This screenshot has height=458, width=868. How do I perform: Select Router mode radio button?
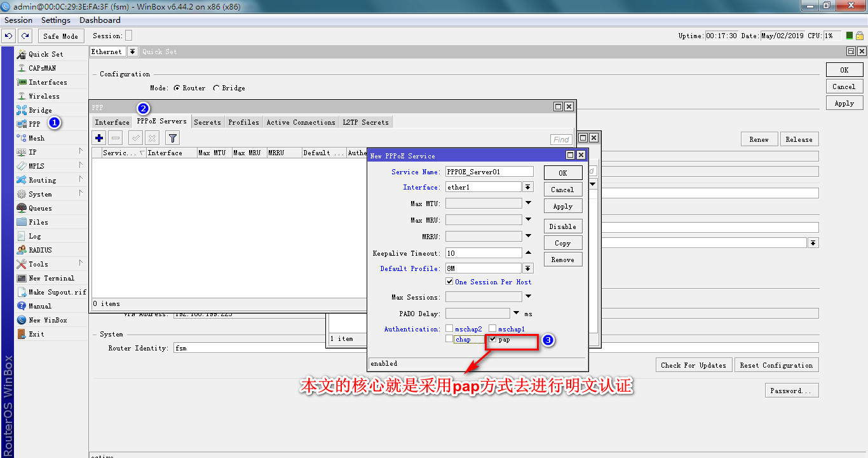(x=177, y=88)
